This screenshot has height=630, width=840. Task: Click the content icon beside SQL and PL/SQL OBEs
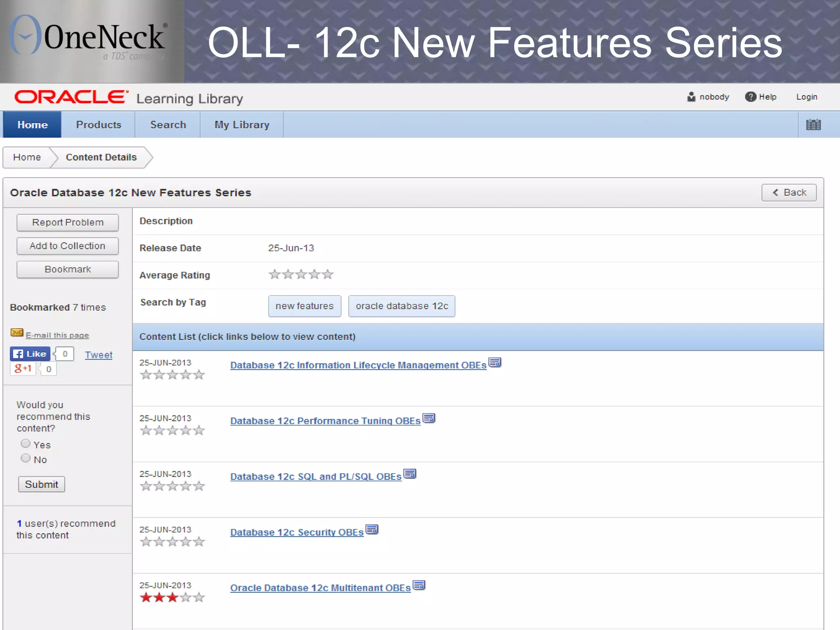(x=410, y=474)
